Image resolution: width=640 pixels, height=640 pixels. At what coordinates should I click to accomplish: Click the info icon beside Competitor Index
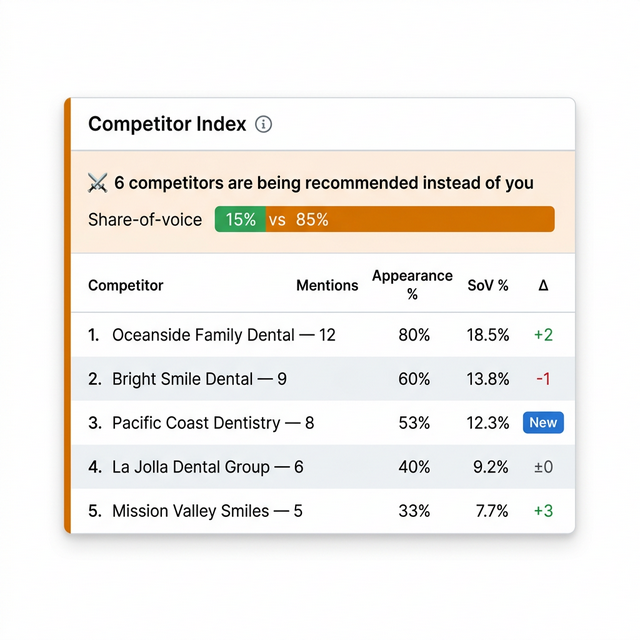(x=264, y=125)
